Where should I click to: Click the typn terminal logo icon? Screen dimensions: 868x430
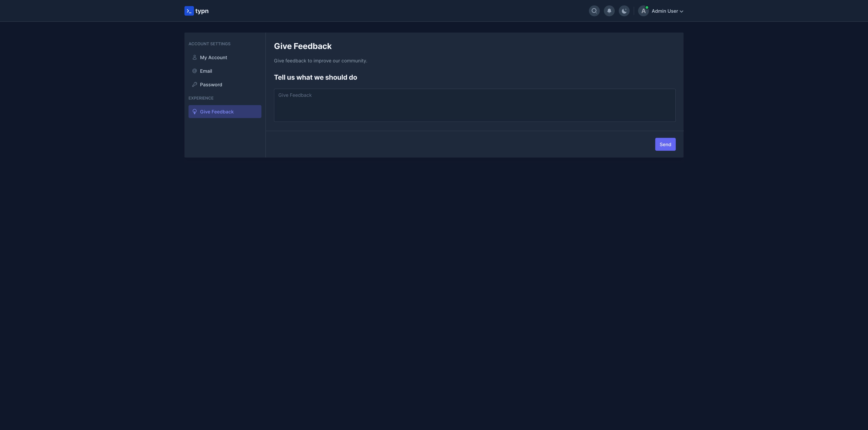[x=189, y=11]
